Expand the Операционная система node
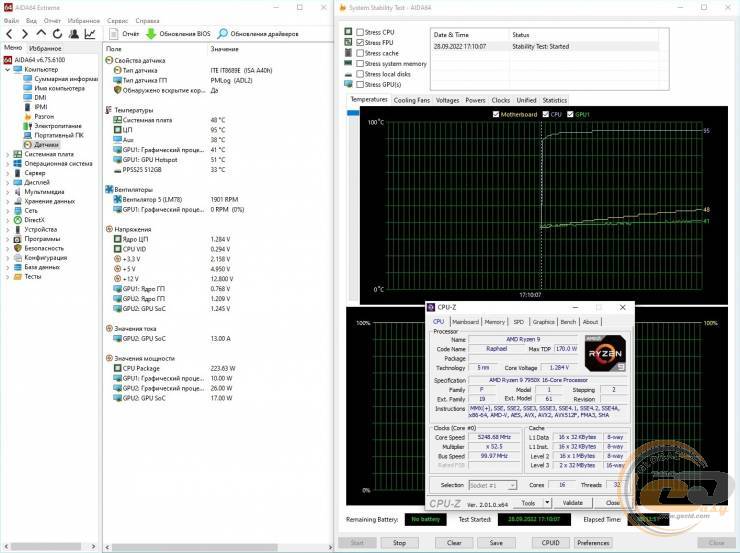 7,164
